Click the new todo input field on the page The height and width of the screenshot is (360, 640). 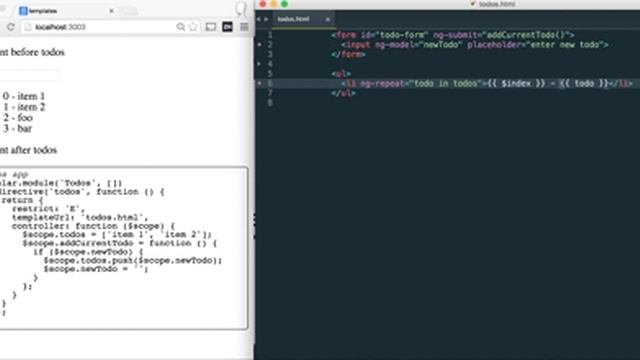29,75
